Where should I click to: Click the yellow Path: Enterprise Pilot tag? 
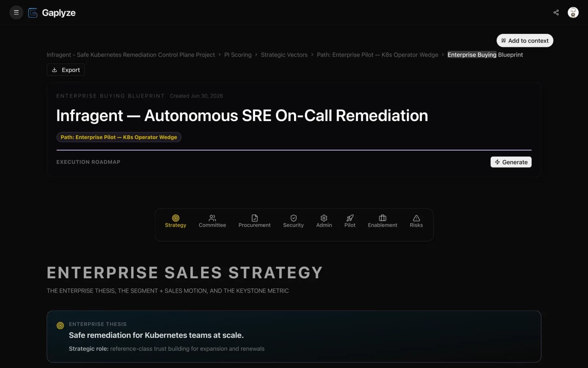coord(119,137)
